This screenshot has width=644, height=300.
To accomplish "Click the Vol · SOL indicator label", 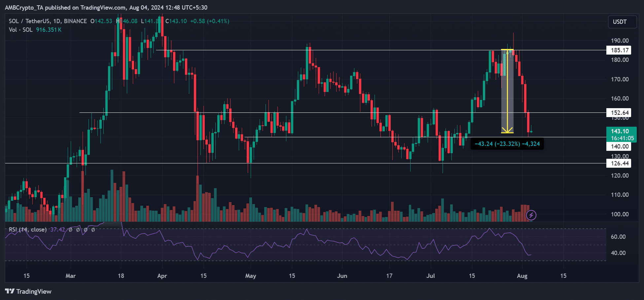I will tap(20, 30).
